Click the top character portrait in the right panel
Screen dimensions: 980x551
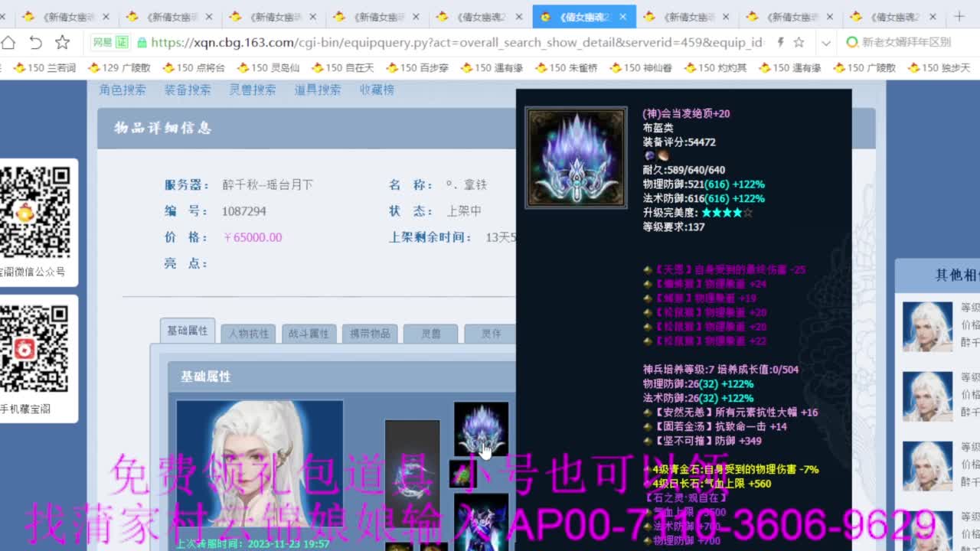coord(928,325)
